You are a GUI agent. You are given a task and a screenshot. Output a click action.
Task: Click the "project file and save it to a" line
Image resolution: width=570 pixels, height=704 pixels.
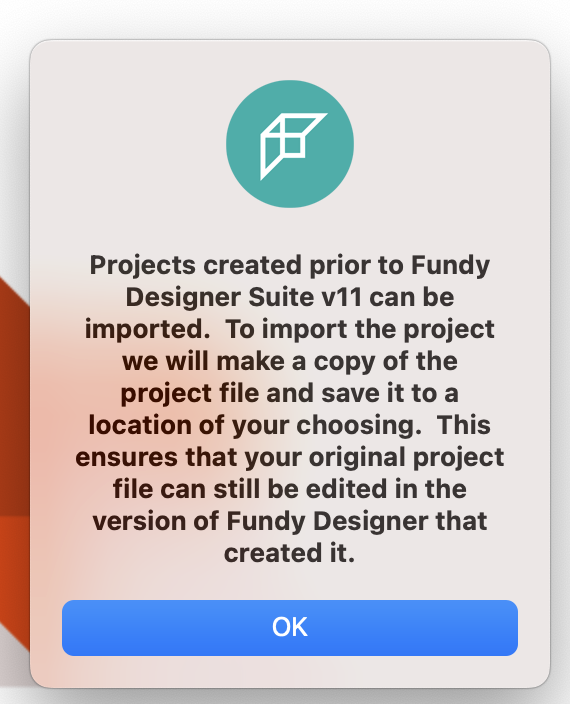pos(290,393)
